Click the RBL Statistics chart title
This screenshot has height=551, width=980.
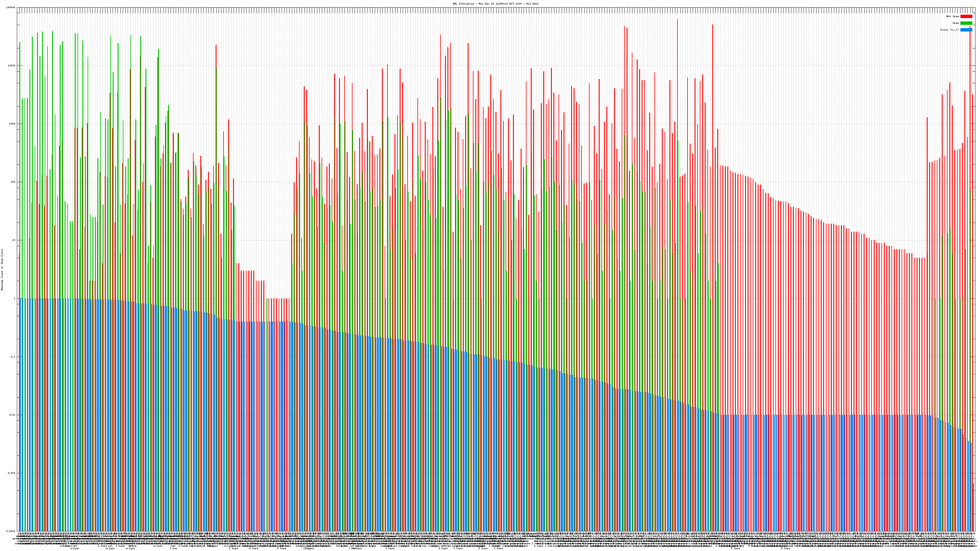(495, 4)
